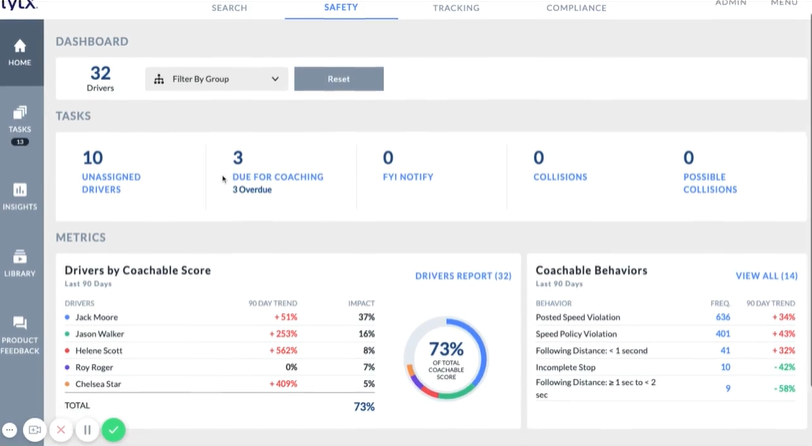
Task: Open the Due For Coaching tasks tile
Action: pyautogui.click(x=278, y=171)
